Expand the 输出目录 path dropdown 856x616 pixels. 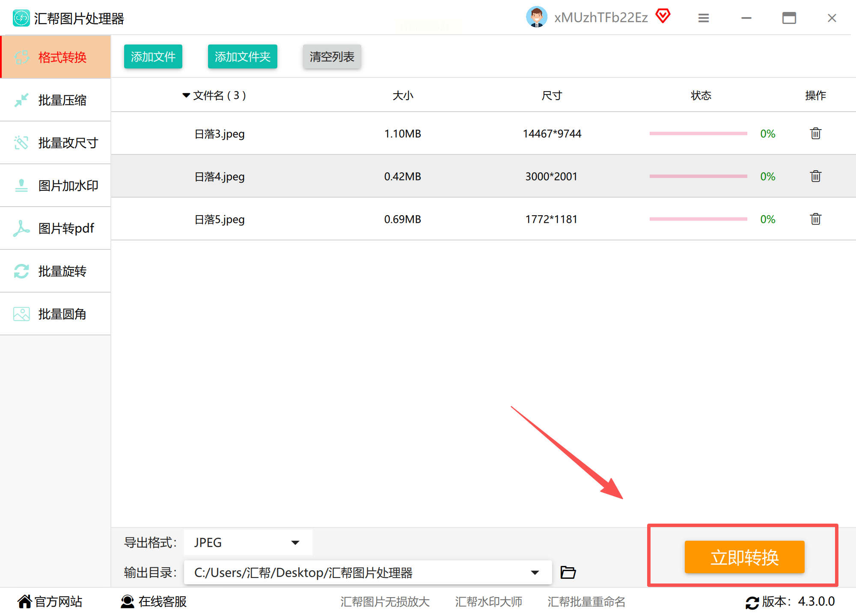(x=535, y=572)
